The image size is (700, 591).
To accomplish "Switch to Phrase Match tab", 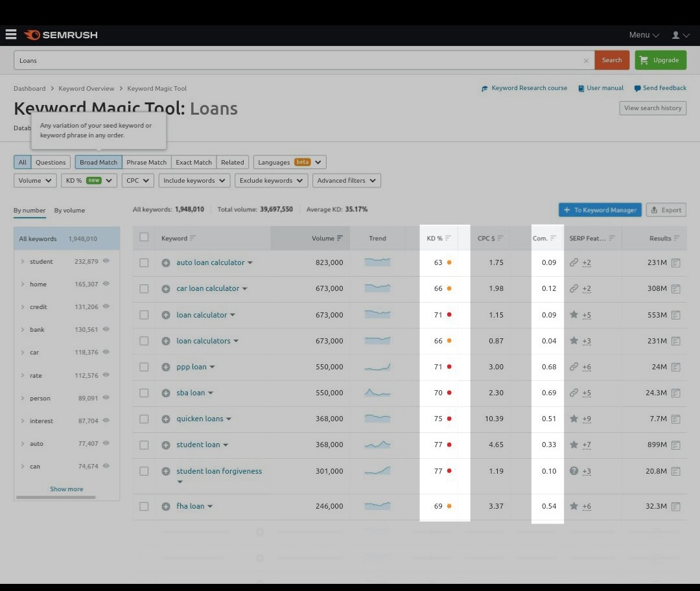I will coord(146,162).
